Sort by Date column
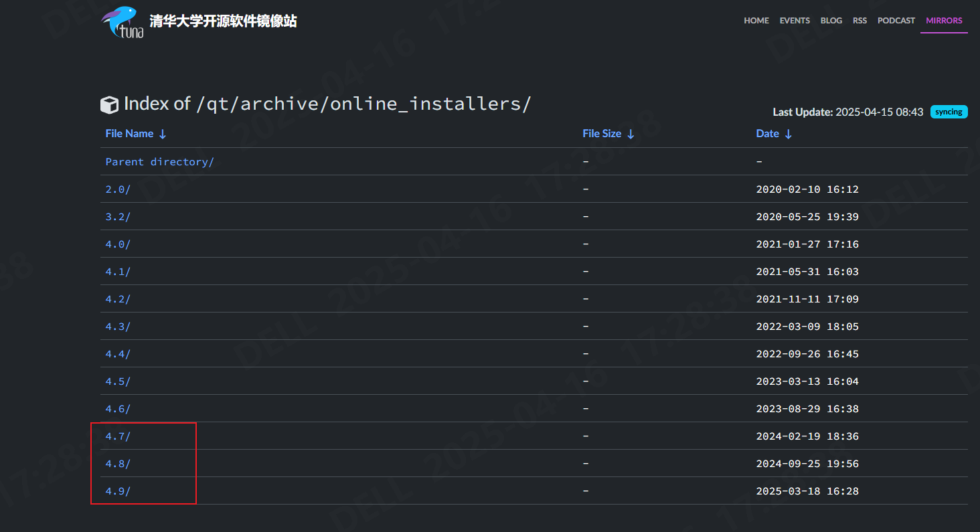The image size is (980, 532). [x=774, y=134]
